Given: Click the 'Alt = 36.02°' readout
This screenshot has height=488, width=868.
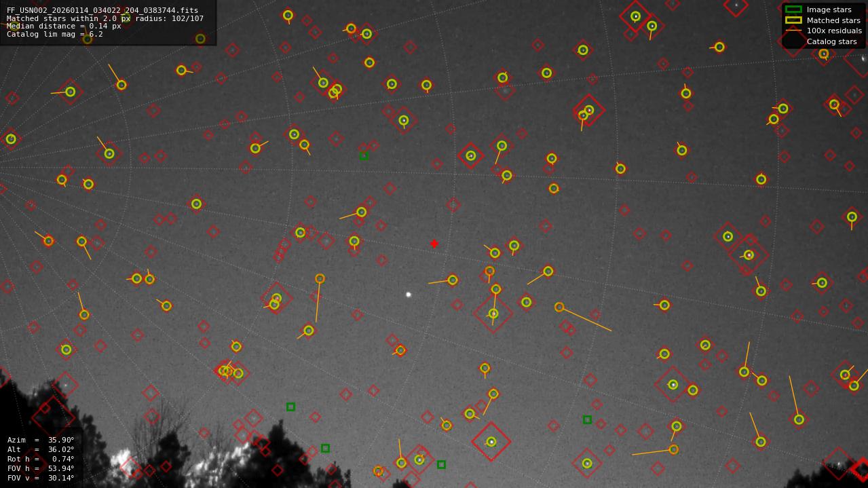Looking at the screenshot, I should pos(41,449).
